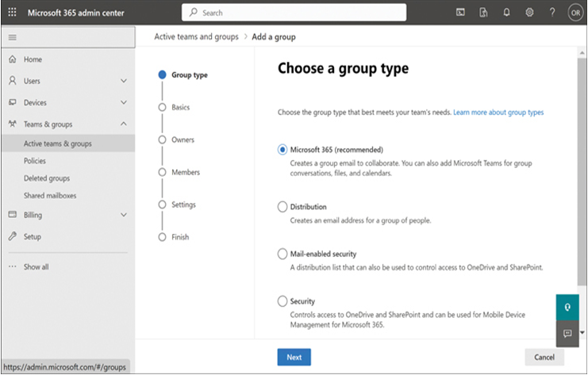Click the search magnifier icon
The height and width of the screenshot is (375, 588).
click(x=193, y=13)
